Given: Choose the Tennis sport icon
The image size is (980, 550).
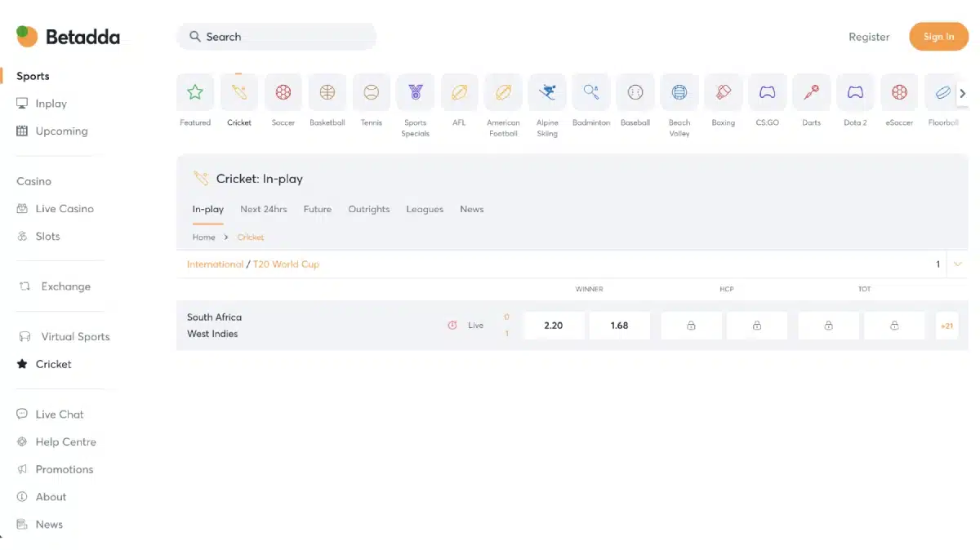Looking at the screenshot, I should point(371,93).
